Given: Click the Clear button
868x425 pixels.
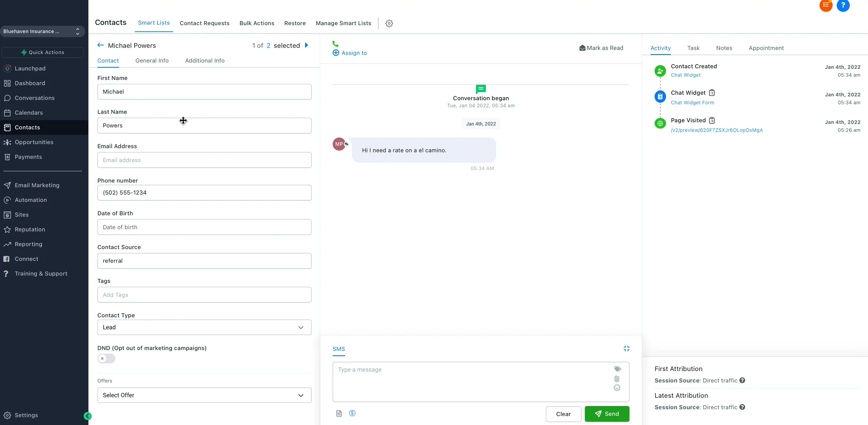Looking at the screenshot, I should (563, 414).
